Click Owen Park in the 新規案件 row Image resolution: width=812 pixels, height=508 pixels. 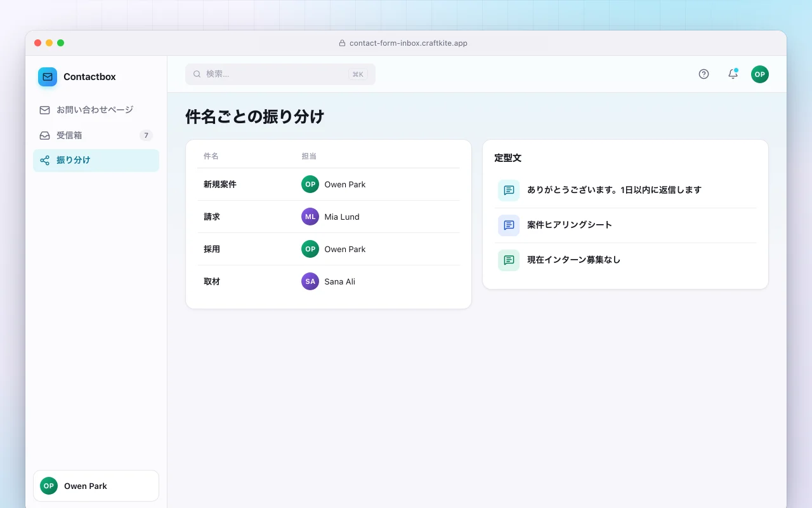345,184
